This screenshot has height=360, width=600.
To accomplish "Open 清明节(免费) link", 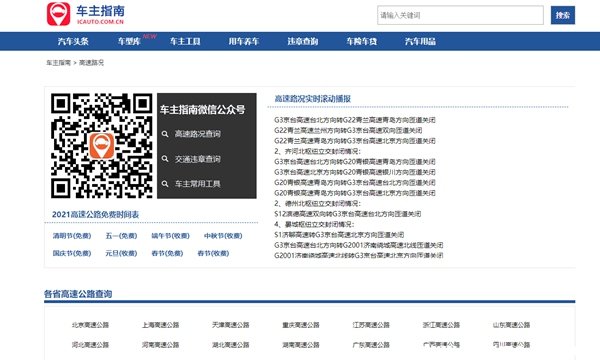I will (72, 236).
